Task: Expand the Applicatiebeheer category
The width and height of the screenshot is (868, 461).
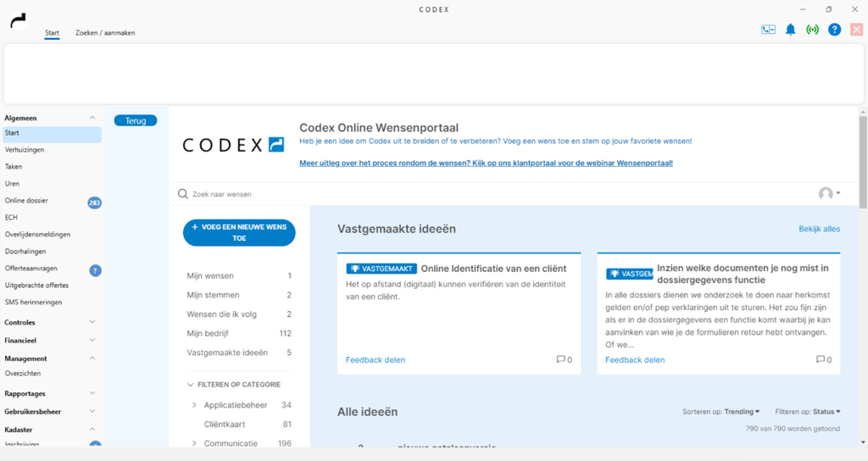Action: point(194,405)
